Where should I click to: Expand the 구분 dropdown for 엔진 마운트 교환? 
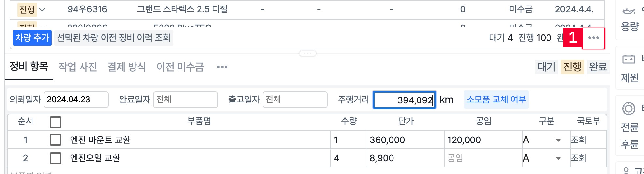pyautogui.click(x=558, y=140)
